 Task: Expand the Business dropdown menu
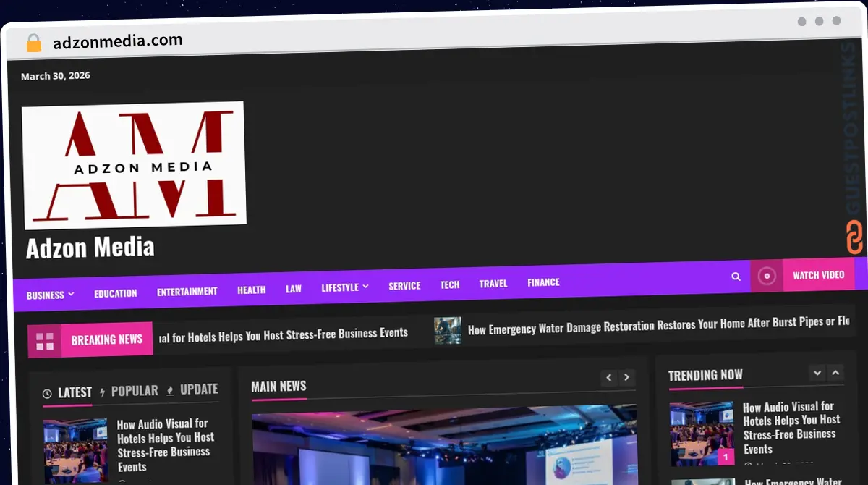(48, 295)
